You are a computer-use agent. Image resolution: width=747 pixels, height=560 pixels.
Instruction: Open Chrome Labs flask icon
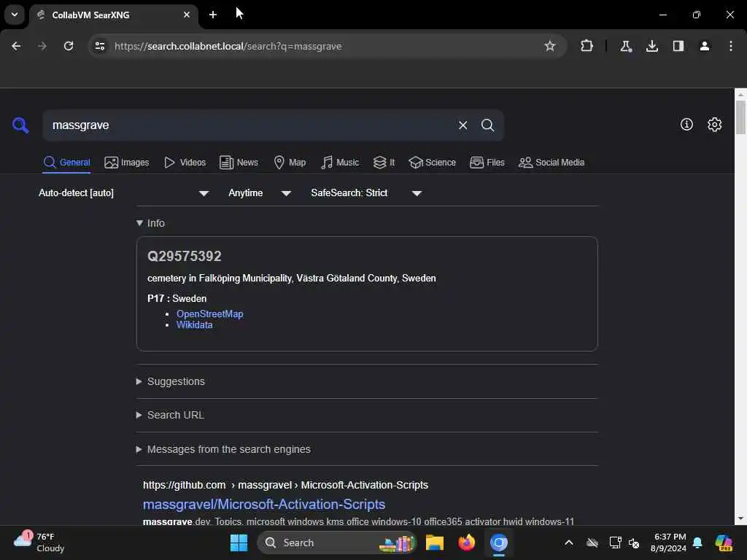[625, 46]
